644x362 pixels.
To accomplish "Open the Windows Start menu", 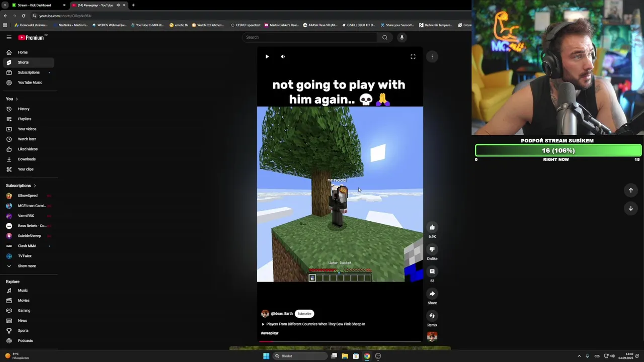I will coord(266,356).
